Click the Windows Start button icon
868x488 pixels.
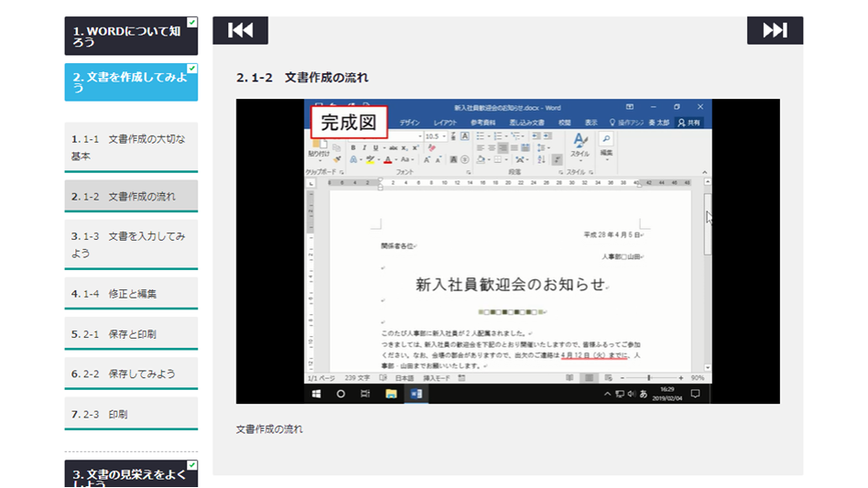click(317, 394)
